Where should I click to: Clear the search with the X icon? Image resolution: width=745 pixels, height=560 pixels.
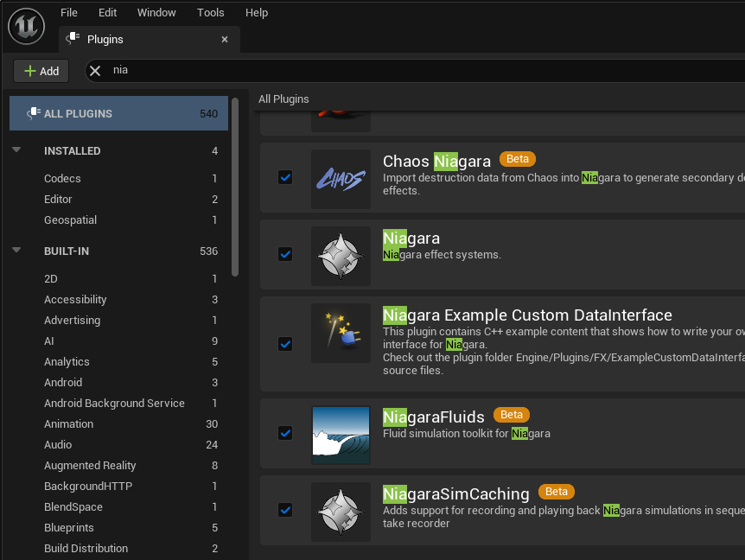(95, 71)
